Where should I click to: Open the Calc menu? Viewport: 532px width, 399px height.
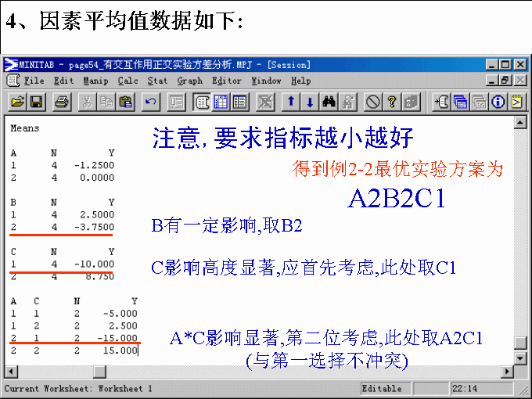(x=128, y=81)
